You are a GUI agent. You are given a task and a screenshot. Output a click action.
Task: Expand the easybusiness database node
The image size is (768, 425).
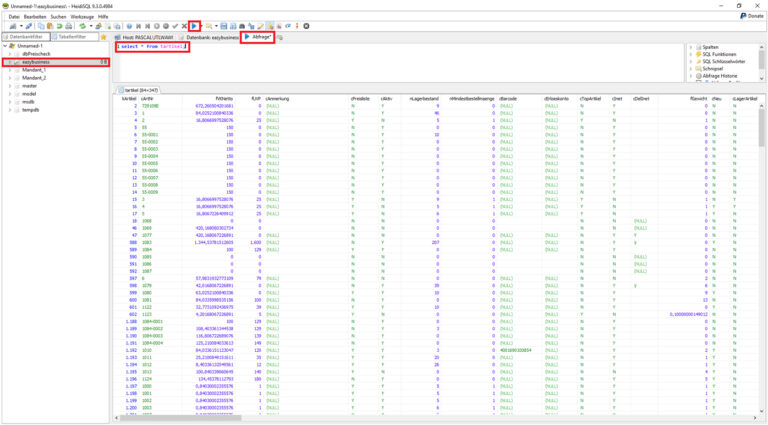point(10,62)
